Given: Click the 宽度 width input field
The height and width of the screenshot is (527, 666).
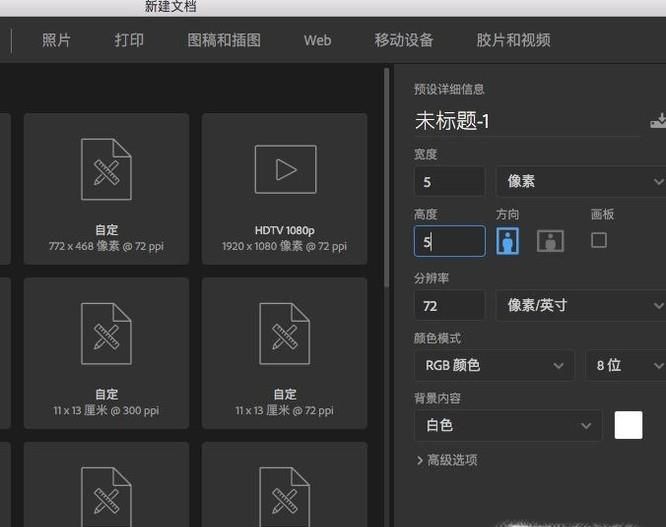Looking at the screenshot, I should 449,181.
